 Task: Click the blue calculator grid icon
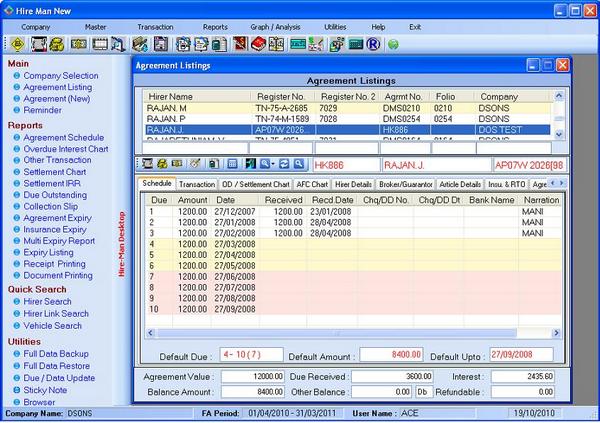pos(232,164)
